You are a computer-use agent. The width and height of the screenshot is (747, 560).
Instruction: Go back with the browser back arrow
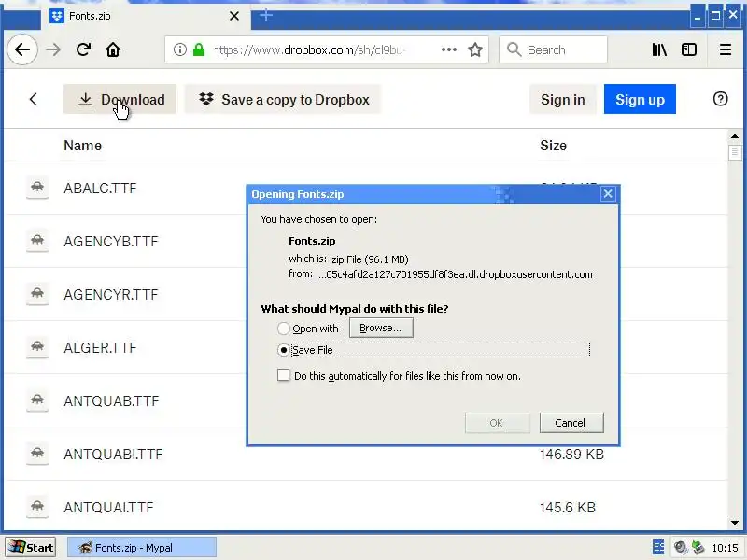(22, 49)
